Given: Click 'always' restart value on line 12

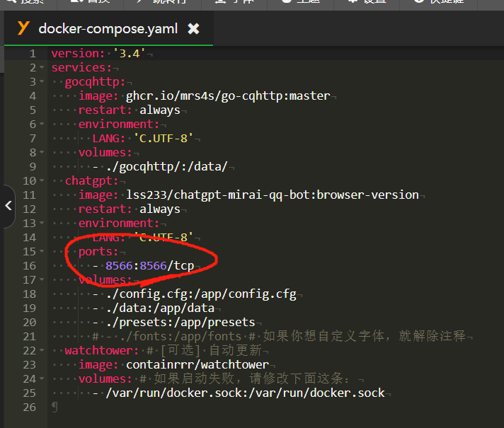Looking at the screenshot, I should pos(160,209).
